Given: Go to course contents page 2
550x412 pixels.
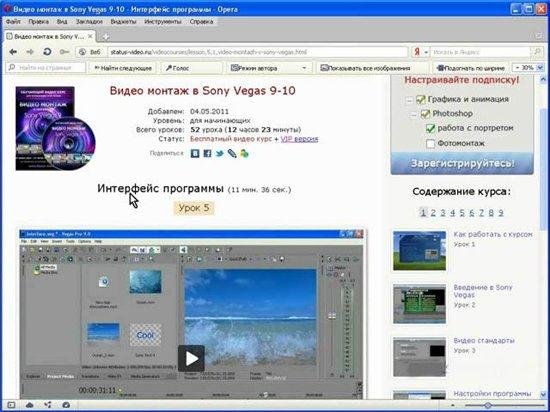Looking at the screenshot, I should click(x=433, y=213).
